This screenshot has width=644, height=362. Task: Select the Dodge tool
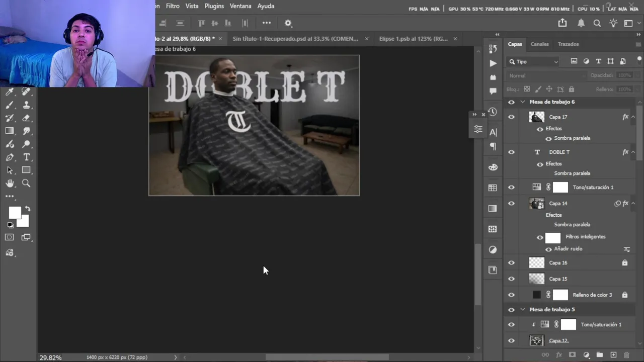tap(26, 144)
